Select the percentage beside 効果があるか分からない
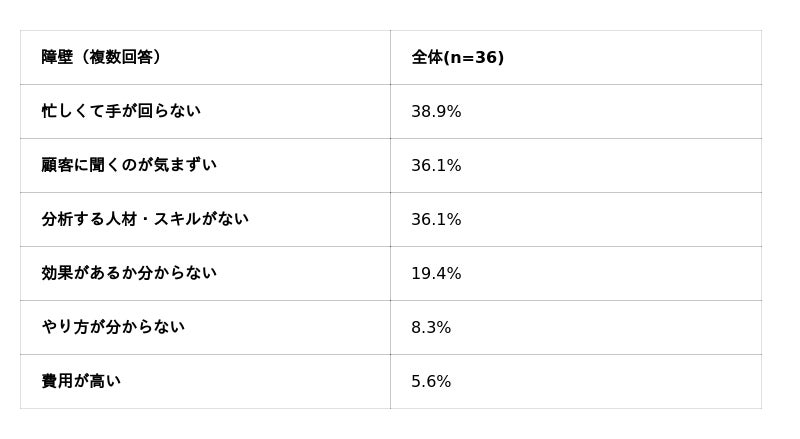 pos(436,273)
